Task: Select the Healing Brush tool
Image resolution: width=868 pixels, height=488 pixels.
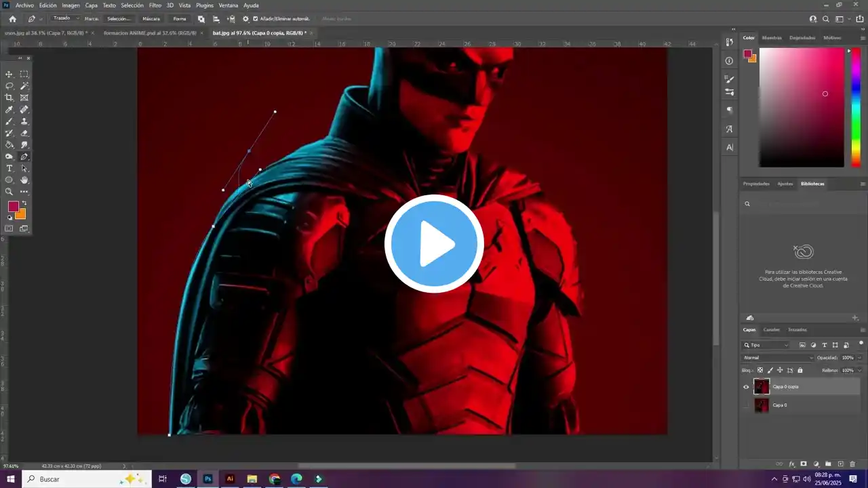Action: coord(24,109)
